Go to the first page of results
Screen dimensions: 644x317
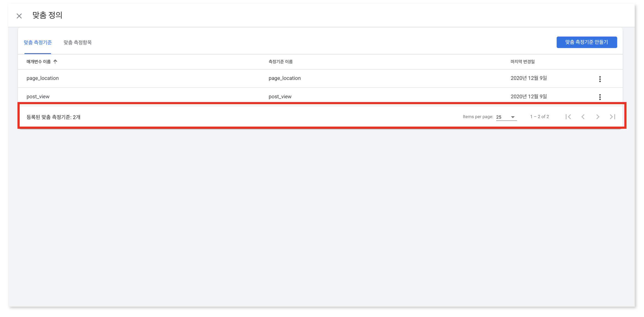pos(568,117)
